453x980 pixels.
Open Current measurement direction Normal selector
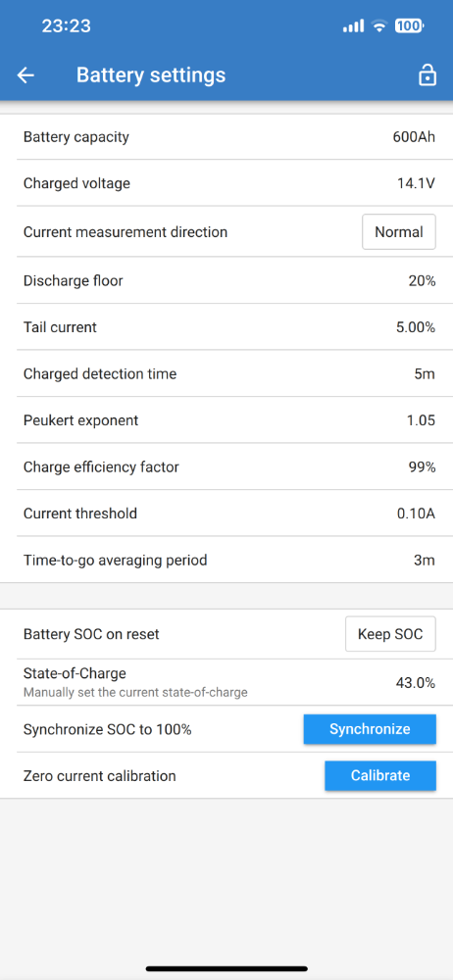click(398, 232)
